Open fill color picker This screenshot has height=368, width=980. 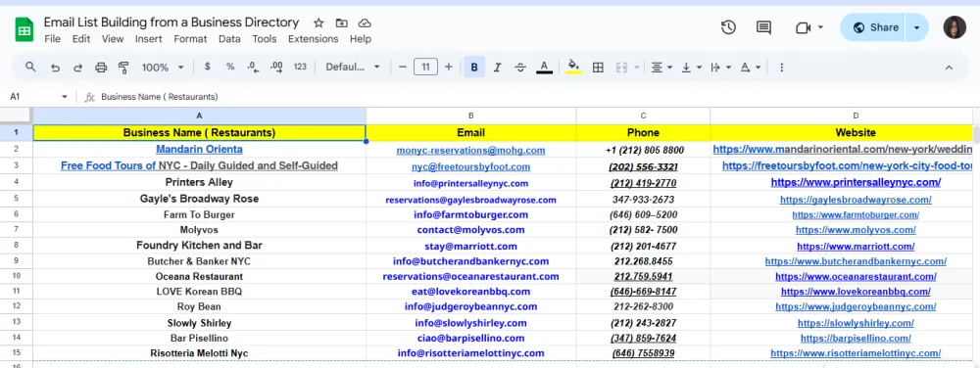click(x=573, y=67)
